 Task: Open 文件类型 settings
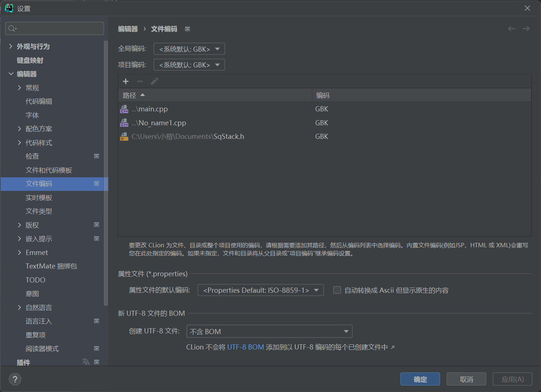pyautogui.click(x=39, y=211)
